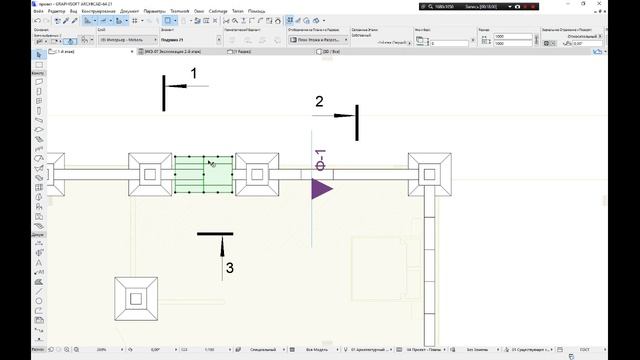Open floor plan display dropdown 'План Этажа'

[x=318, y=40]
